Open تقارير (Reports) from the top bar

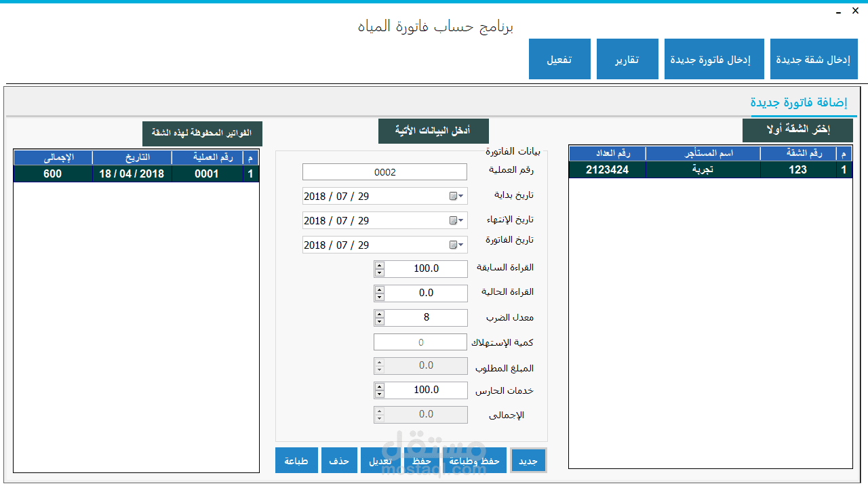[627, 59]
